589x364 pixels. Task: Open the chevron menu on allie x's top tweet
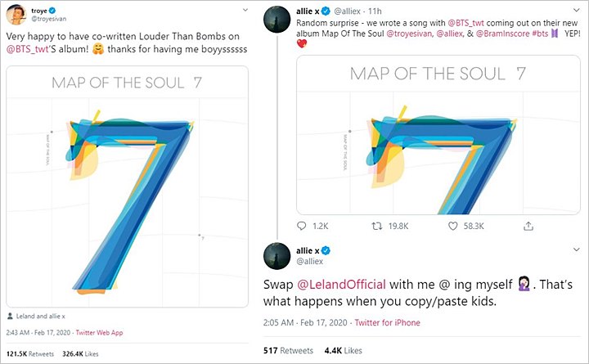coord(577,10)
